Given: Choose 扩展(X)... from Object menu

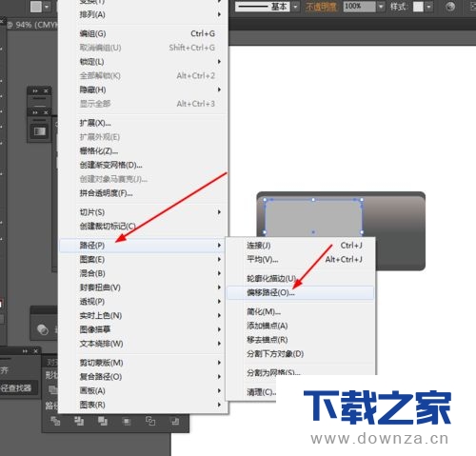Looking at the screenshot, I should (144, 123).
